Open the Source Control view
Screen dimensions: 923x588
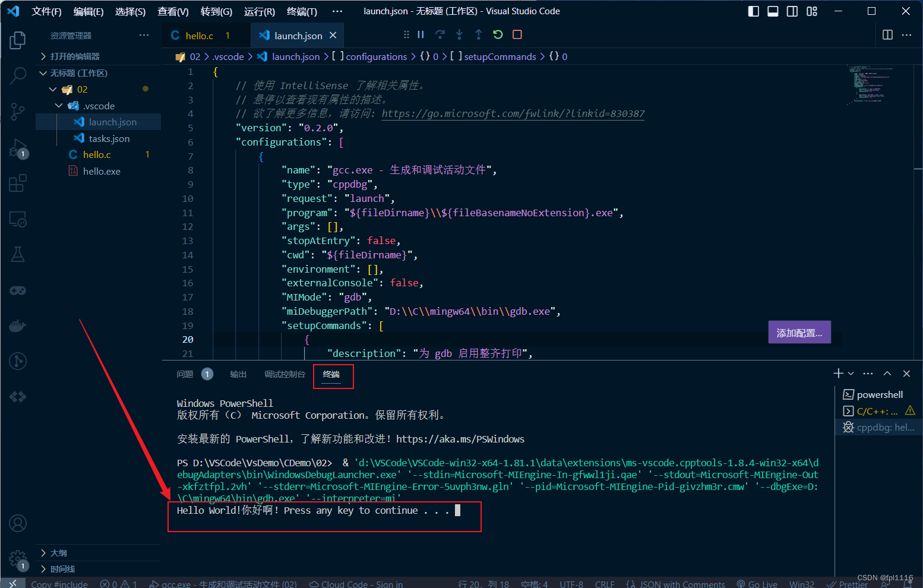coord(18,111)
